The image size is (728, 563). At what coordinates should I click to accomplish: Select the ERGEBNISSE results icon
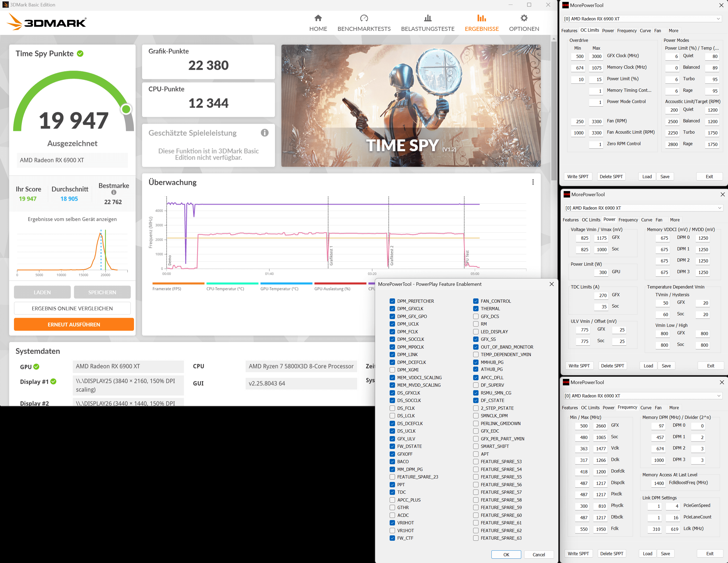482,18
